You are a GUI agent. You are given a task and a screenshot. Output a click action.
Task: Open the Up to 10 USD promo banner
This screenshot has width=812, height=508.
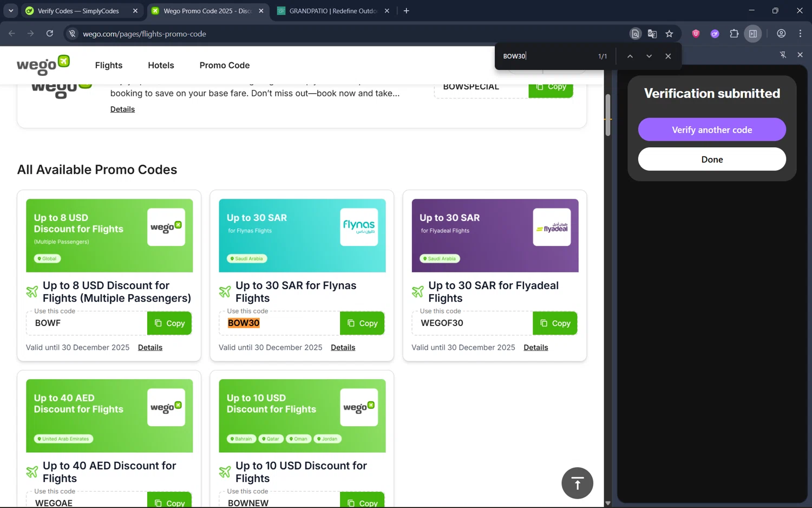click(302, 416)
